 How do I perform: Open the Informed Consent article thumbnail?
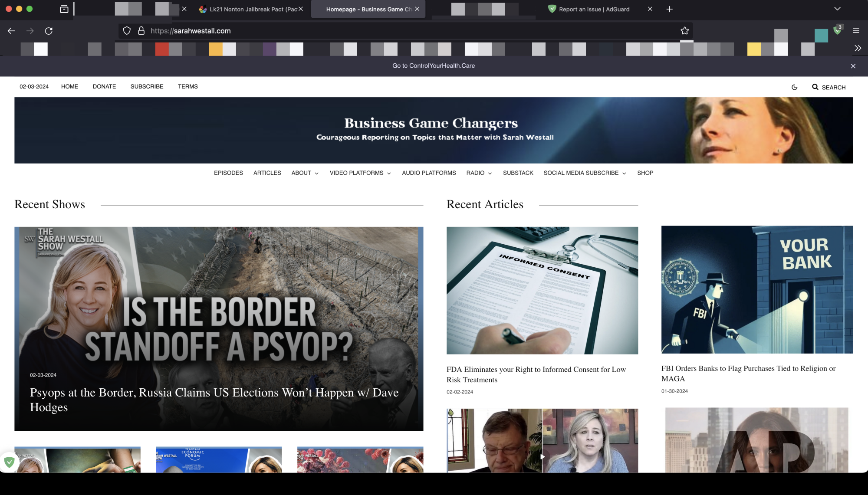542,290
